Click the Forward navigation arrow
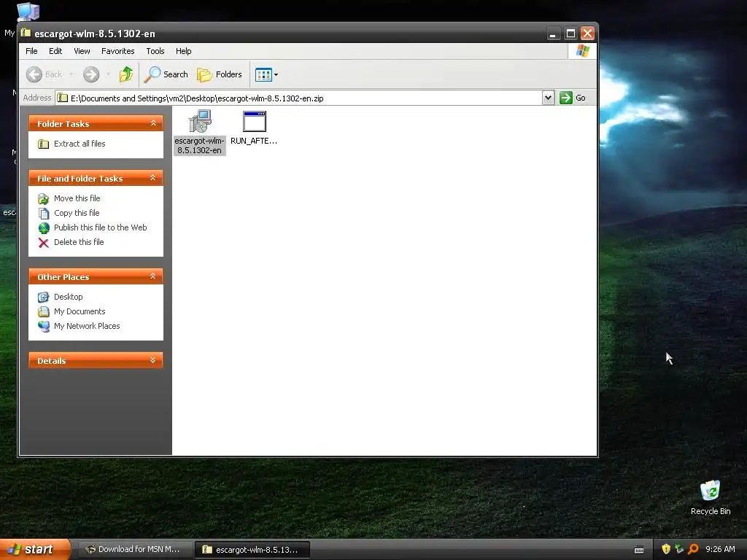747x560 pixels. tap(91, 74)
